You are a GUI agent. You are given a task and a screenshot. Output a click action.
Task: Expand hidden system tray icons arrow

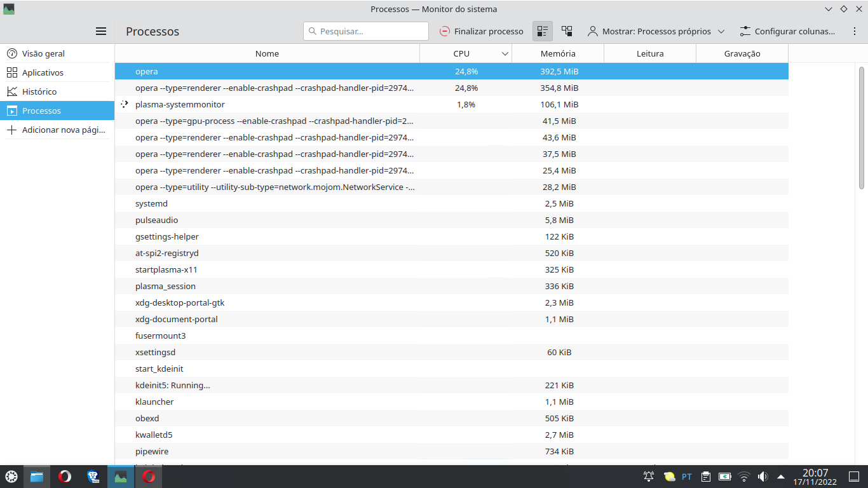[781, 477]
